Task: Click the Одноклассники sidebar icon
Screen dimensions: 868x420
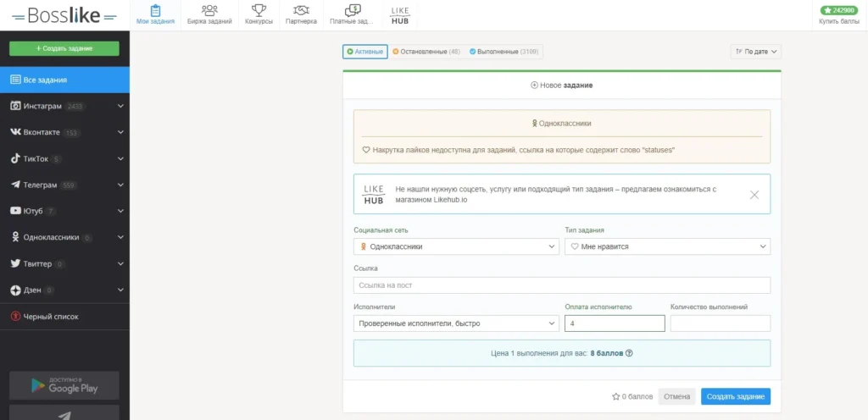Action: click(15, 237)
